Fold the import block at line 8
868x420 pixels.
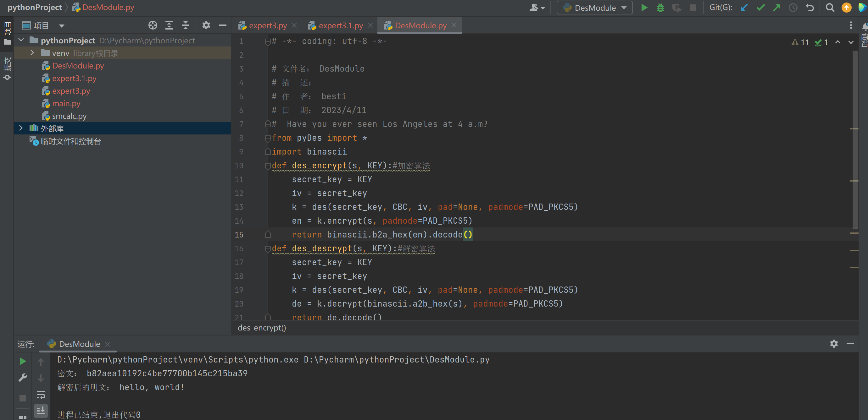coord(268,138)
